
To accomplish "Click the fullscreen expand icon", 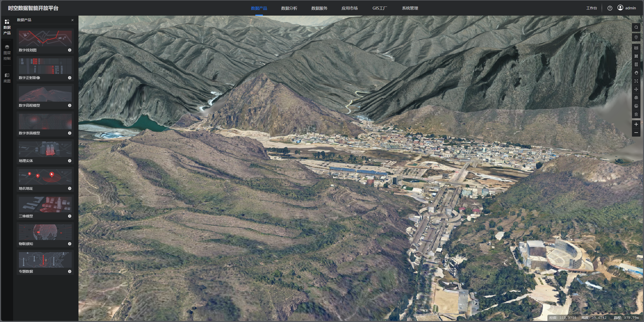I will pyautogui.click(x=636, y=81).
